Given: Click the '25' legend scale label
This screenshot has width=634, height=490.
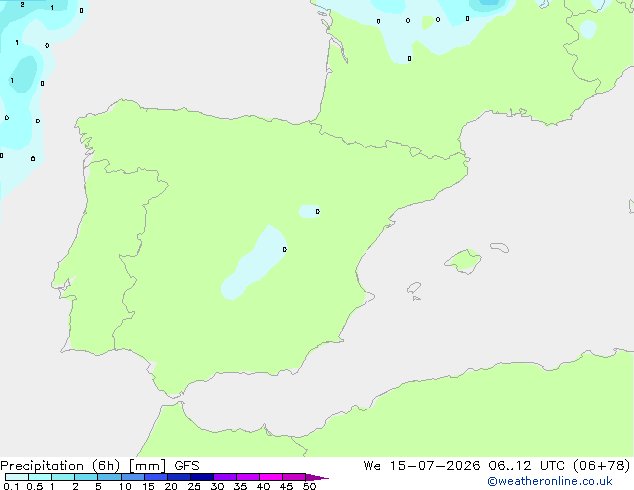Looking at the screenshot, I should [x=194, y=486].
